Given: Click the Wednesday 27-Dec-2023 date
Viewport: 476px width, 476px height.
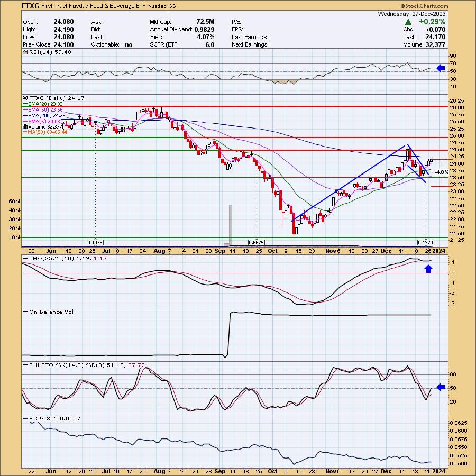Looking at the screenshot, I should 411,14.
